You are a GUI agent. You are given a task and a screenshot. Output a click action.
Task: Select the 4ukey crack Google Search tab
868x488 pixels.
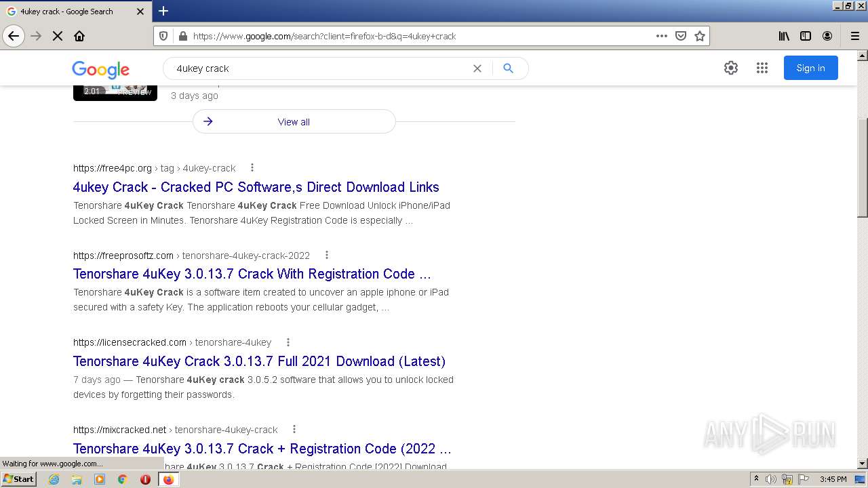tap(76, 12)
